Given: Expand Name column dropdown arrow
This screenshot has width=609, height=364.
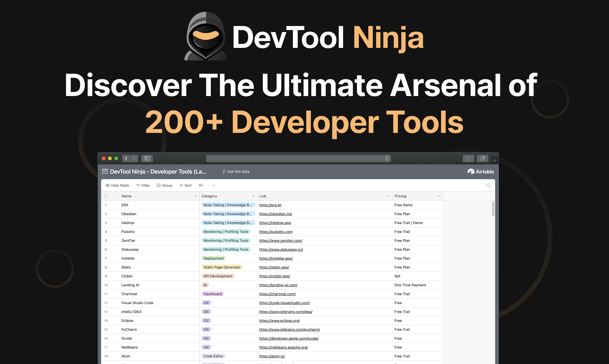Looking at the screenshot, I should pyautogui.click(x=195, y=196).
